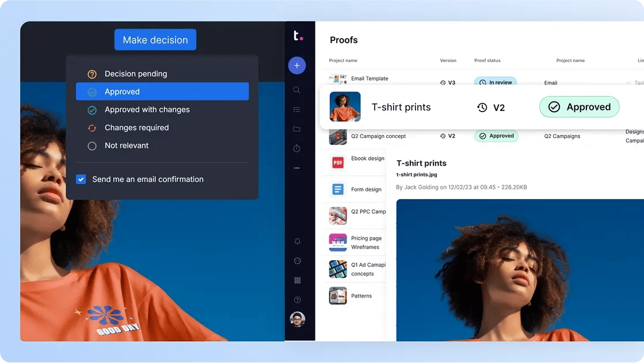Click the user avatar in sidebar
This screenshot has height=363, width=644.
click(297, 319)
